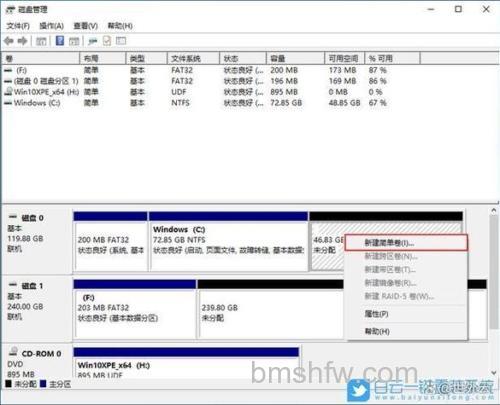This screenshot has width=500, height=405.
Task: Click the vertical scrollbar thumb in the disk view
Action: [x=494, y=271]
